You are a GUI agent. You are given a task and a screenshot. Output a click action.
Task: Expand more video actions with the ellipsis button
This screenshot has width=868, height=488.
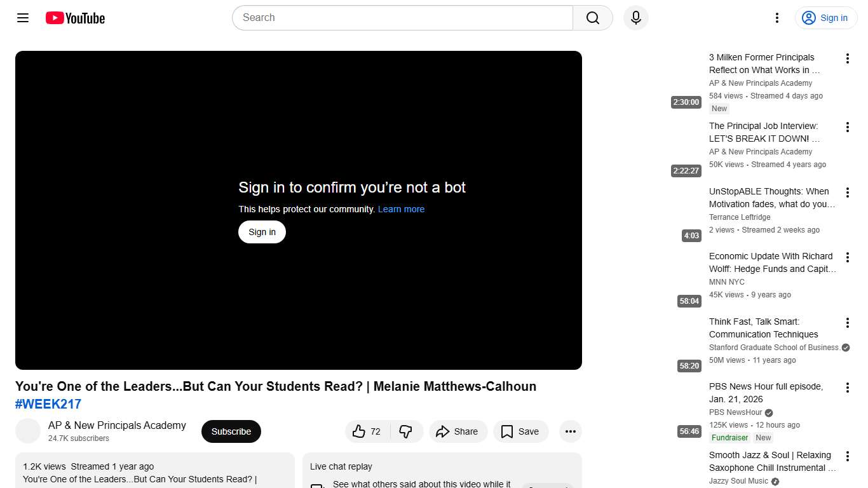(x=570, y=431)
